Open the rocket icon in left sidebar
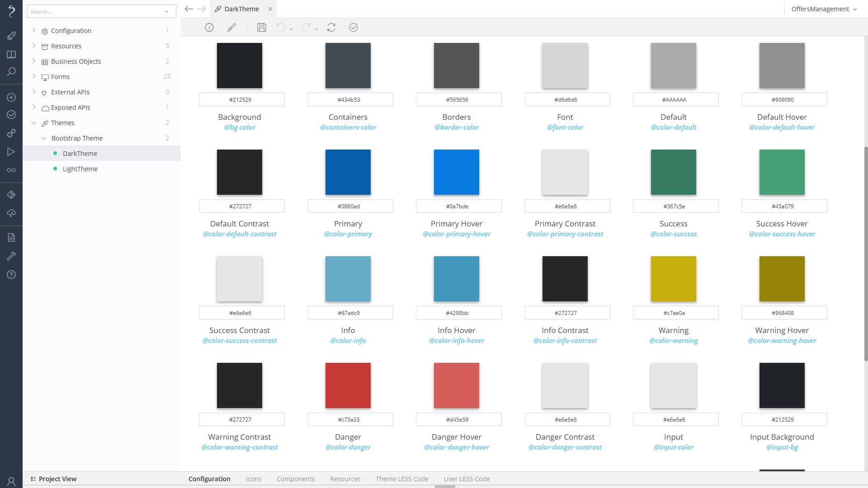The width and height of the screenshot is (868, 488). [11, 36]
